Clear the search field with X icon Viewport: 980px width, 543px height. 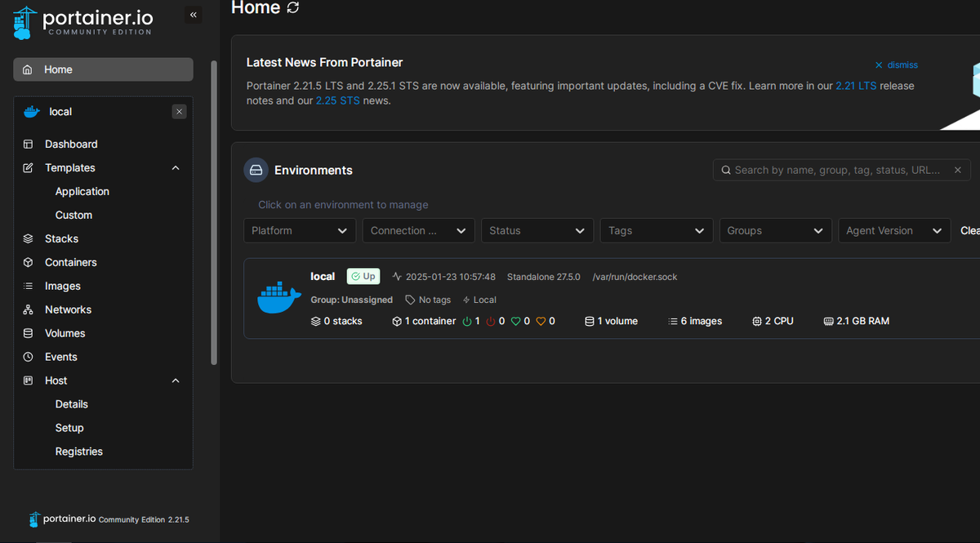click(958, 170)
